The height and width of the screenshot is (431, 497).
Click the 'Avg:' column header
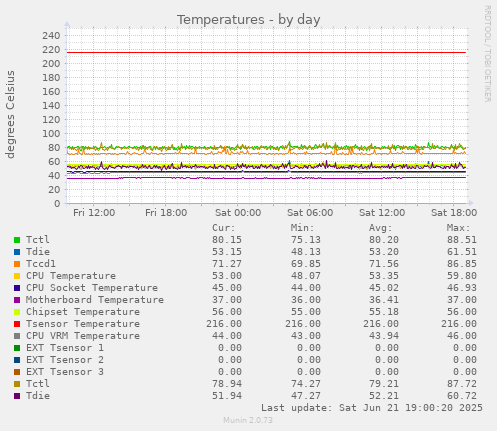pos(381,228)
